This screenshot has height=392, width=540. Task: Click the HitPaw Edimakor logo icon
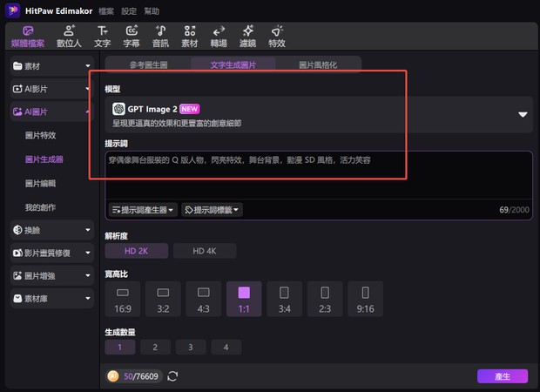[x=13, y=10]
